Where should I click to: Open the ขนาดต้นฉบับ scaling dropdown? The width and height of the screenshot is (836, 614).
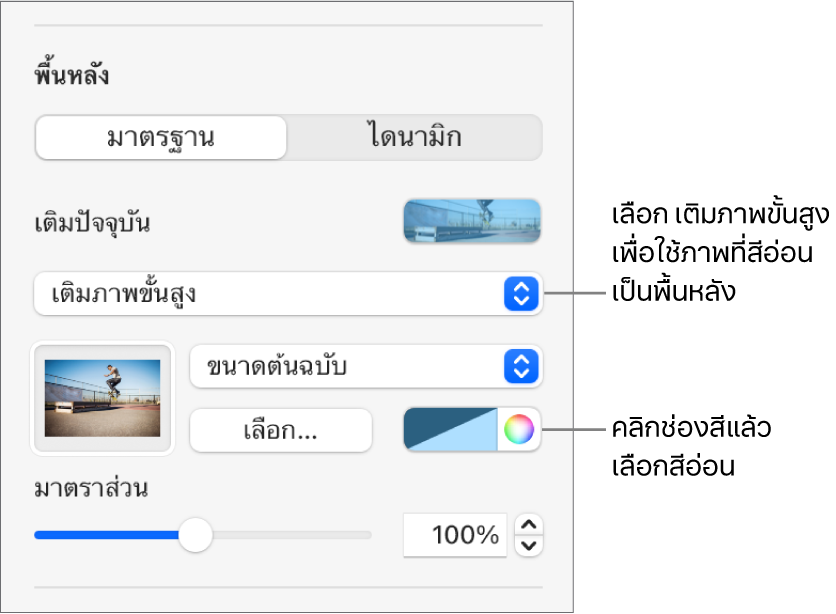click(349, 367)
